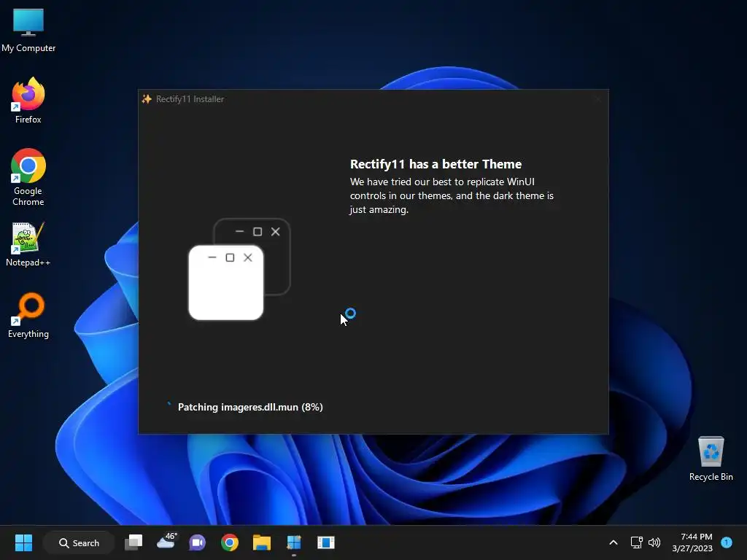Open Chrome from the taskbar
Screen dimensions: 747x560
point(230,542)
